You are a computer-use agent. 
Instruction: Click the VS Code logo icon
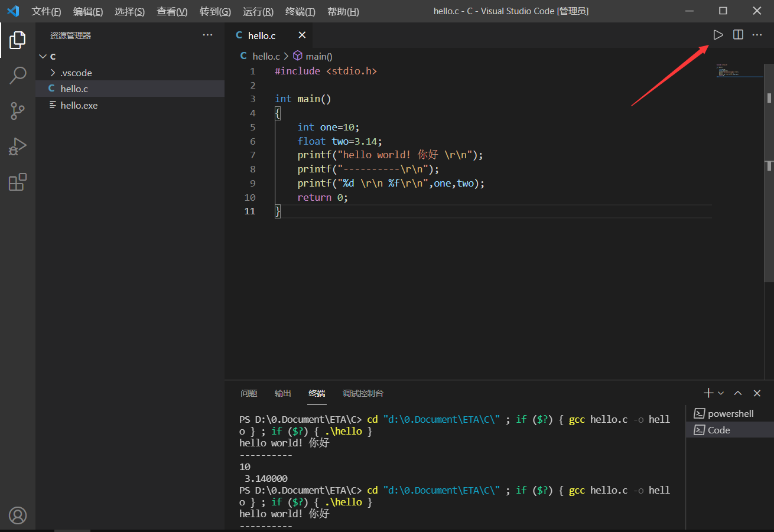pos(13,11)
